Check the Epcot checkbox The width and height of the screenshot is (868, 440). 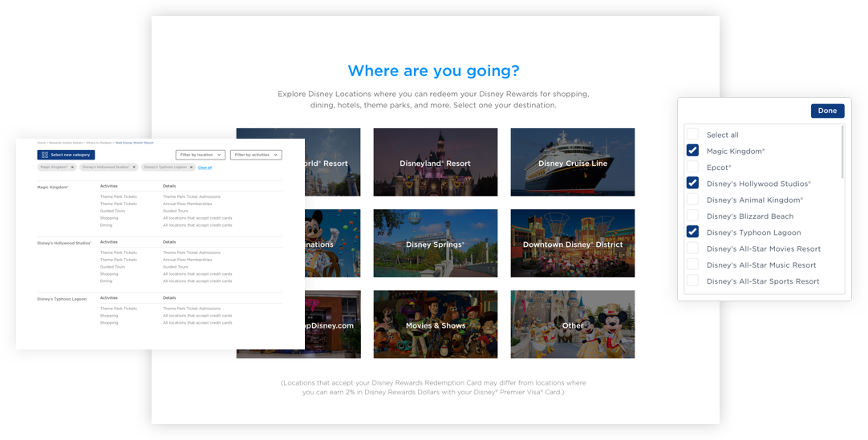point(692,167)
